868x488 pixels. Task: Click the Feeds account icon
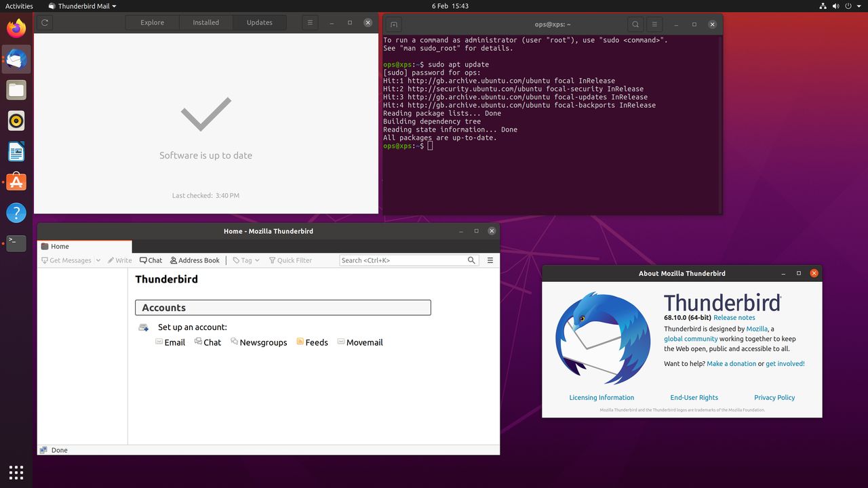pos(300,342)
